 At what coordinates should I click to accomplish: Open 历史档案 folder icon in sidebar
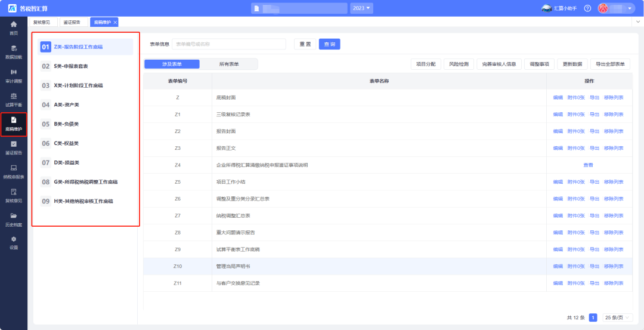pyautogui.click(x=14, y=215)
